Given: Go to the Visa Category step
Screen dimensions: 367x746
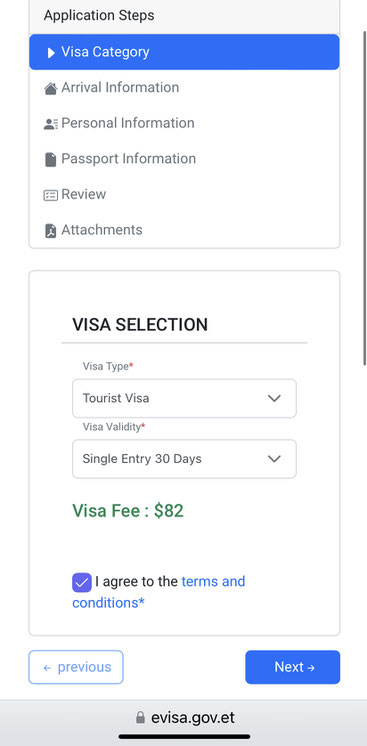Looking at the screenshot, I should click(184, 52).
